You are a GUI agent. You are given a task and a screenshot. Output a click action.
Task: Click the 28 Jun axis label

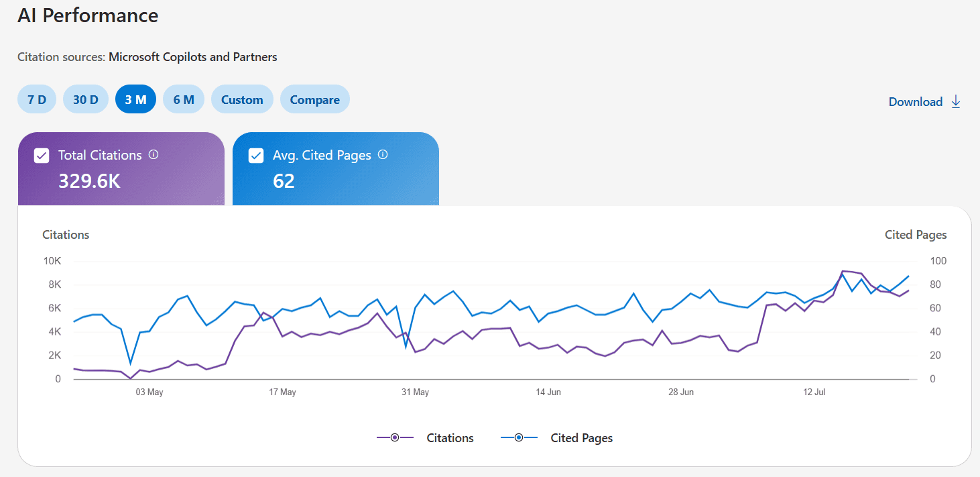681,392
